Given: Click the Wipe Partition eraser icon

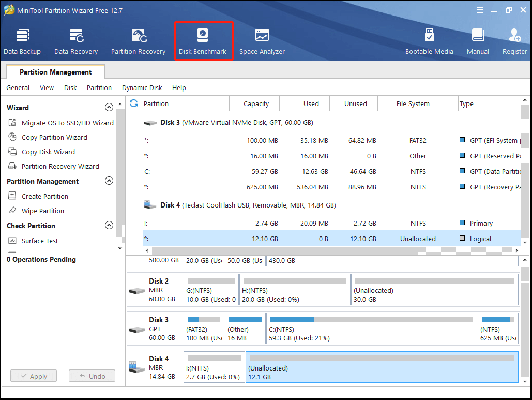Looking at the screenshot, I should [x=12, y=210].
